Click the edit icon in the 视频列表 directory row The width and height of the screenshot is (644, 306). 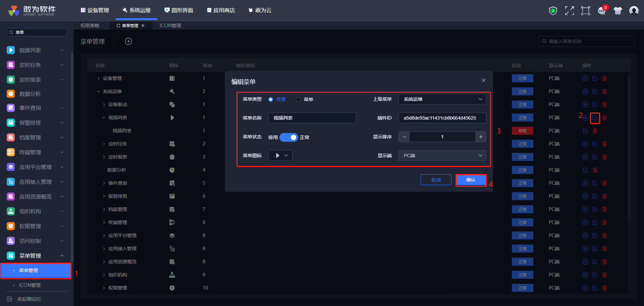tap(595, 118)
